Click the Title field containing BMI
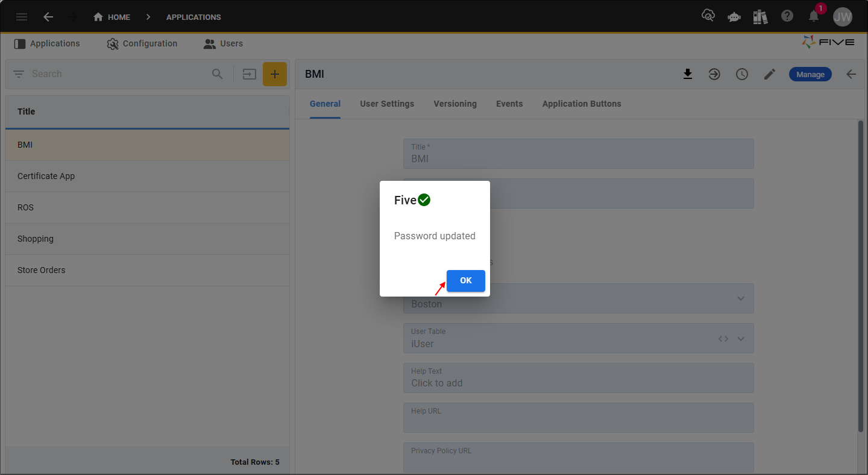The width and height of the screenshot is (868, 475). point(579,154)
